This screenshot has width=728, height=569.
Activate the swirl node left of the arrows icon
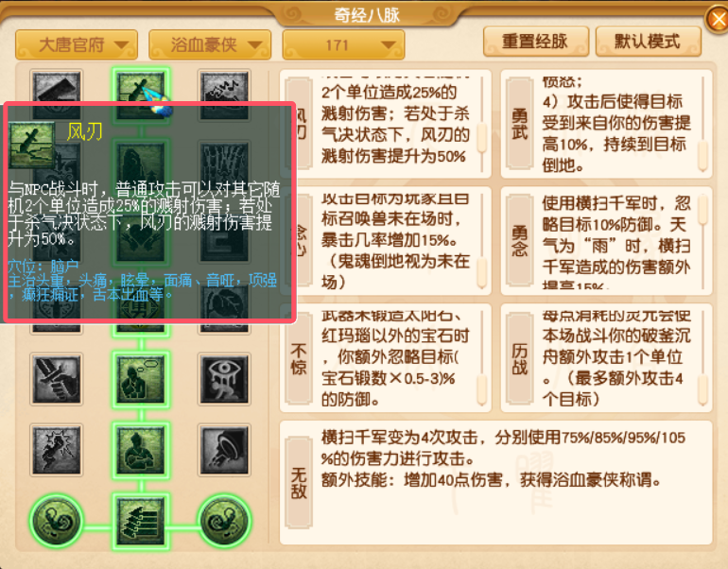(x=56, y=520)
